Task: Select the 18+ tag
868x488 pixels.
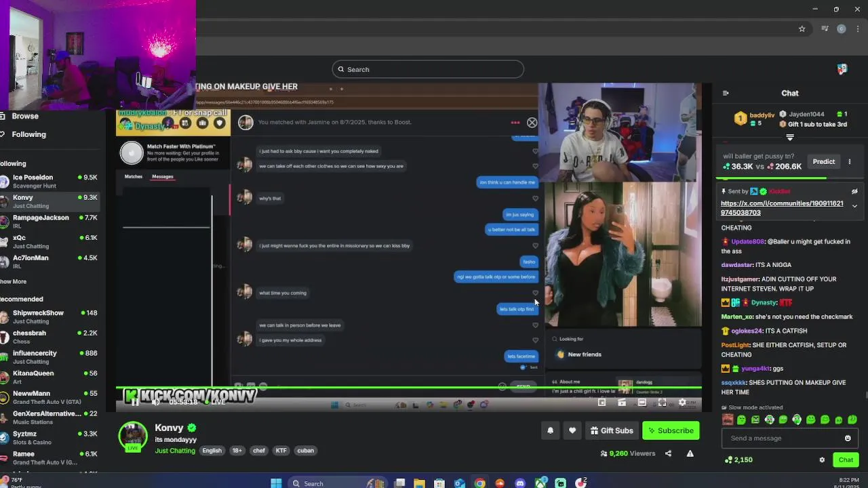Action: [237, 451]
